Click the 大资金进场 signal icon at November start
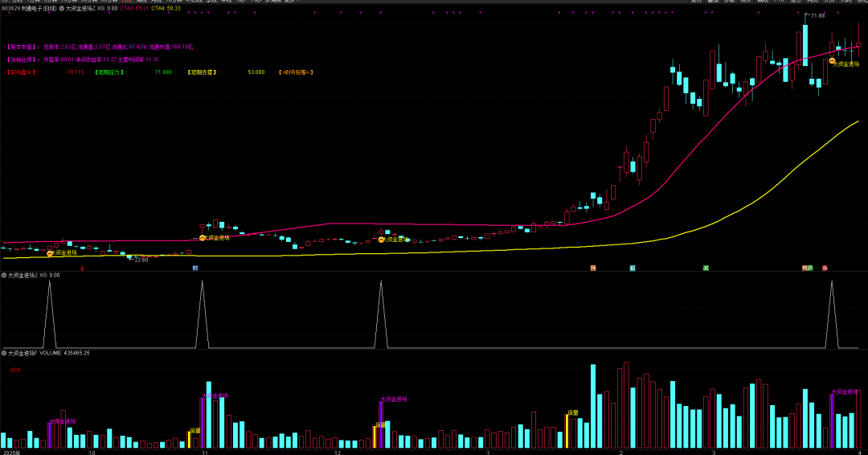Image resolution: width=868 pixels, height=455 pixels. click(x=203, y=238)
